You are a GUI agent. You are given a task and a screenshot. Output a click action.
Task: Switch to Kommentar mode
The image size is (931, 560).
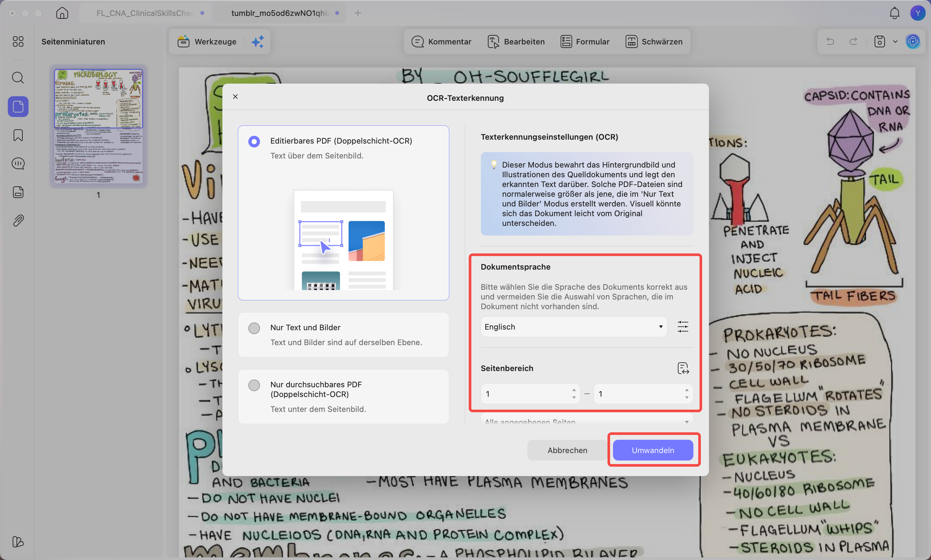(x=441, y=41)
